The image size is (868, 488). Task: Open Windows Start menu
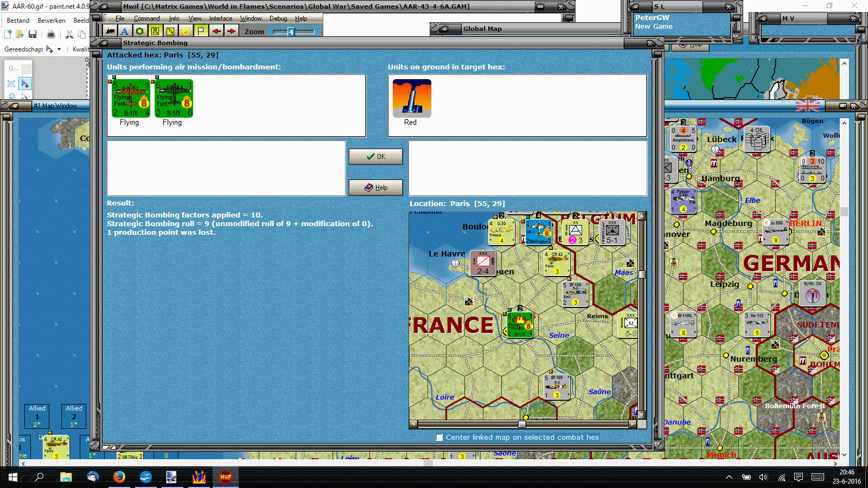click(x=13, y=477)
